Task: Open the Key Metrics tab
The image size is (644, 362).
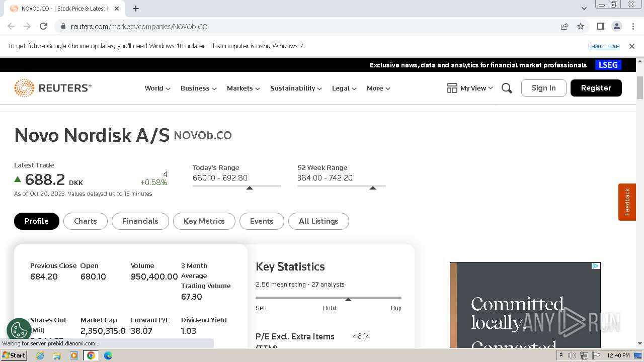Action: tap(204, 221)
